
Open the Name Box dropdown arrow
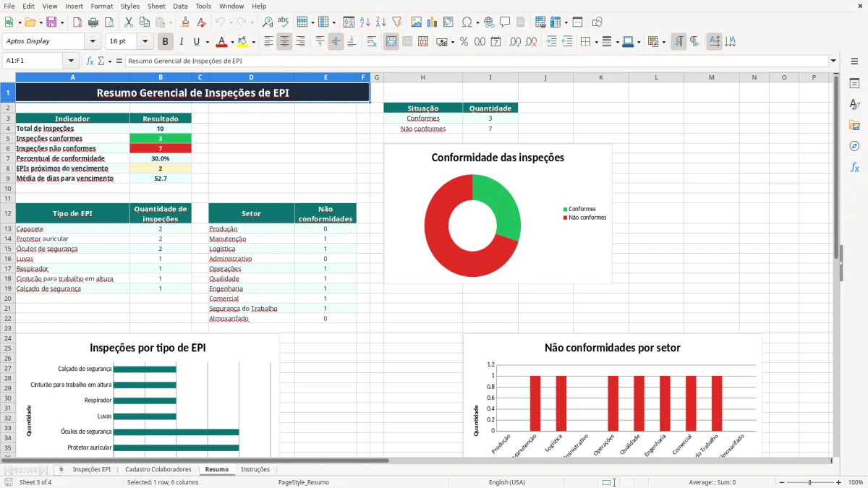tap(71, 61)
